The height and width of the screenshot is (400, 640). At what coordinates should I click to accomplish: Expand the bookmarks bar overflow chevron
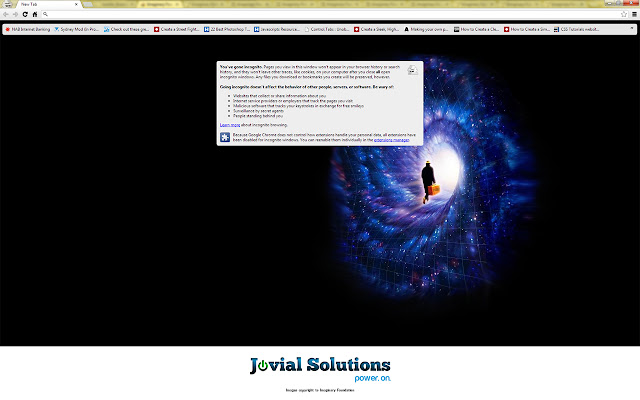tap(632, 29)
